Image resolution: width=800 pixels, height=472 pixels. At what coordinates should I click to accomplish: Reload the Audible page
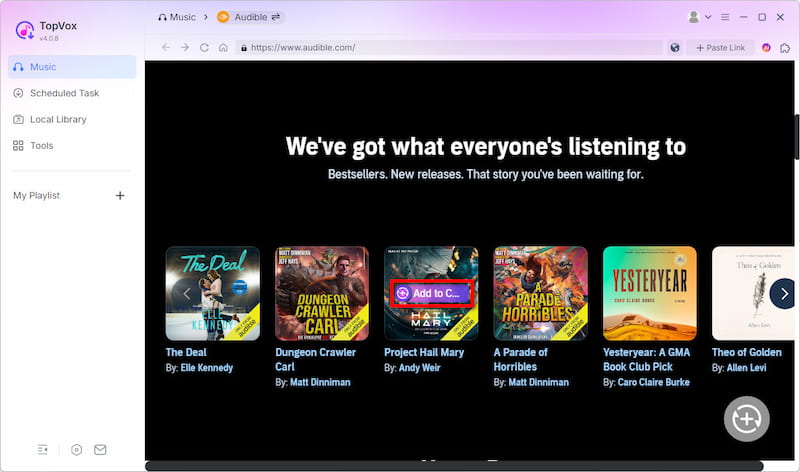(x=204, y=47)
